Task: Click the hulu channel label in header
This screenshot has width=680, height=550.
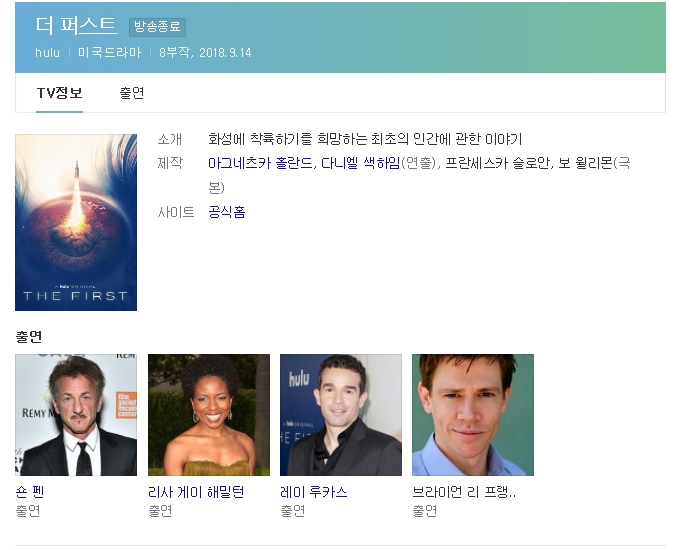Action: [x=47, y=53]
